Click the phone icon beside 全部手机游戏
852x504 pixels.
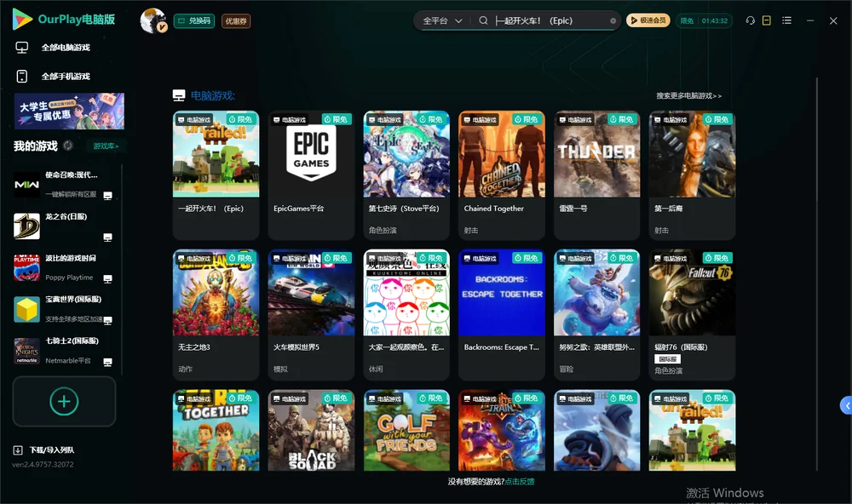(x=22, y=77)
